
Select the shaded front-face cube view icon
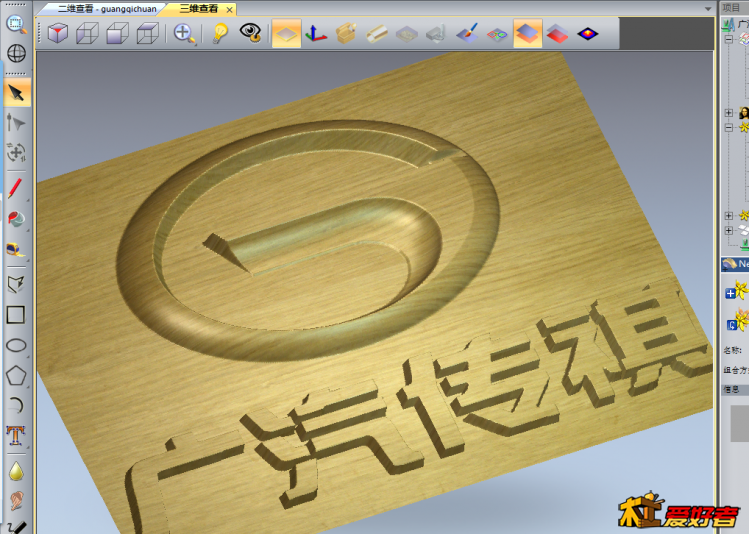[x=118, y=33]
